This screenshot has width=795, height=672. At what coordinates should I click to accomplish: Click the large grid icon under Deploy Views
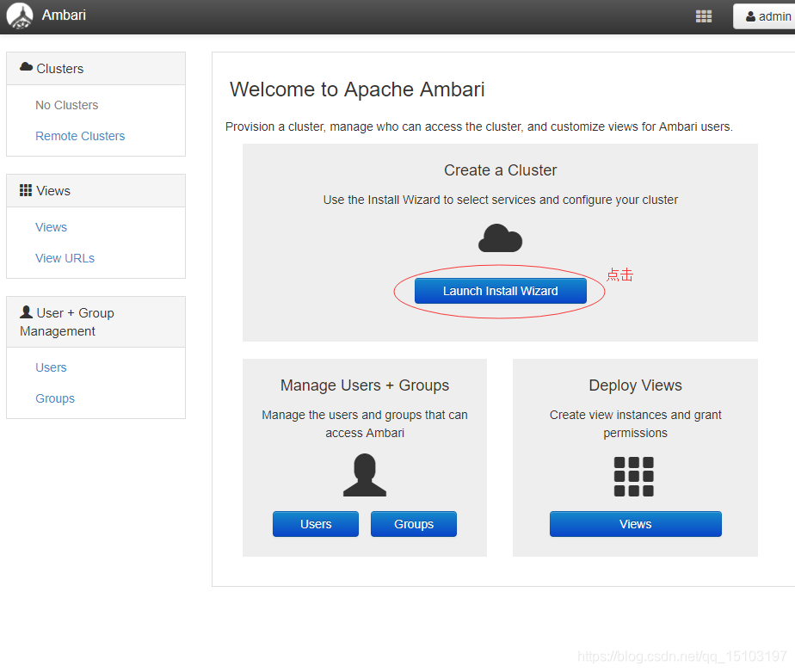pos(634,476)
